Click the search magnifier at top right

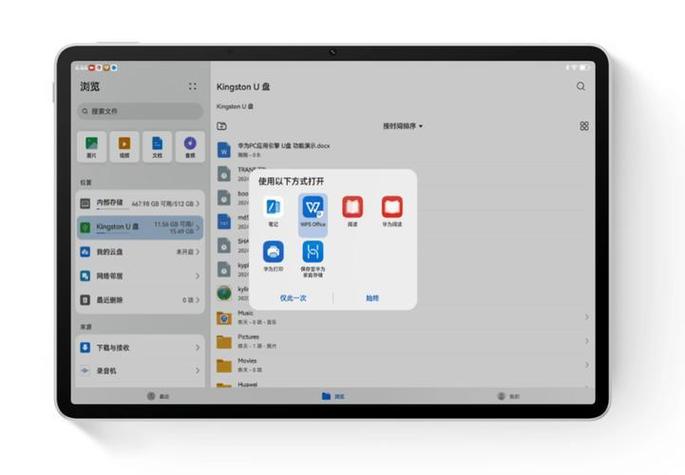(581, 87)
